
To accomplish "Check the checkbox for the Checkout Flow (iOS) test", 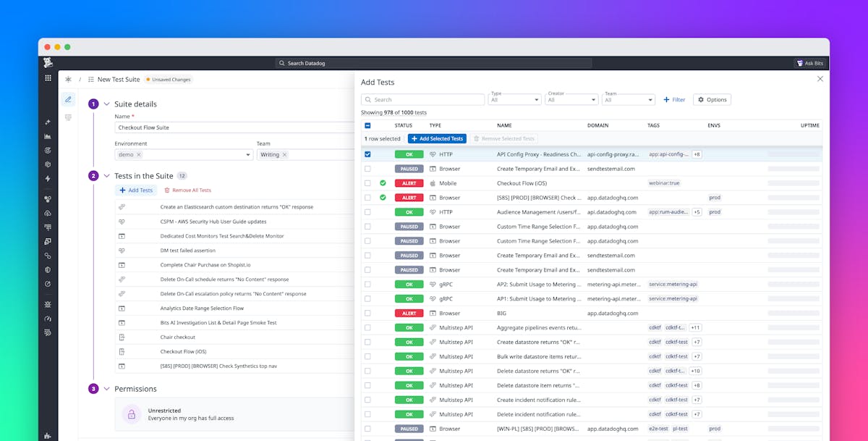I will pos(366,182).
